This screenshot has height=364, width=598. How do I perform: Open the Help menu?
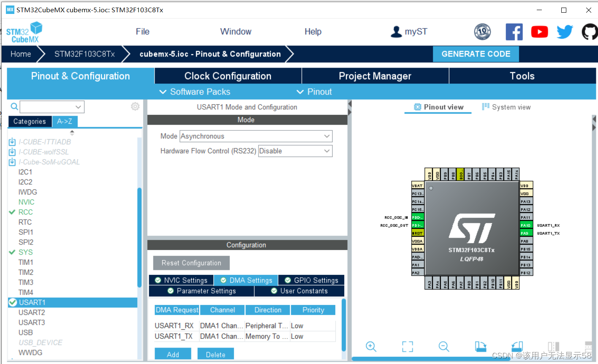(x=313, y=32)
